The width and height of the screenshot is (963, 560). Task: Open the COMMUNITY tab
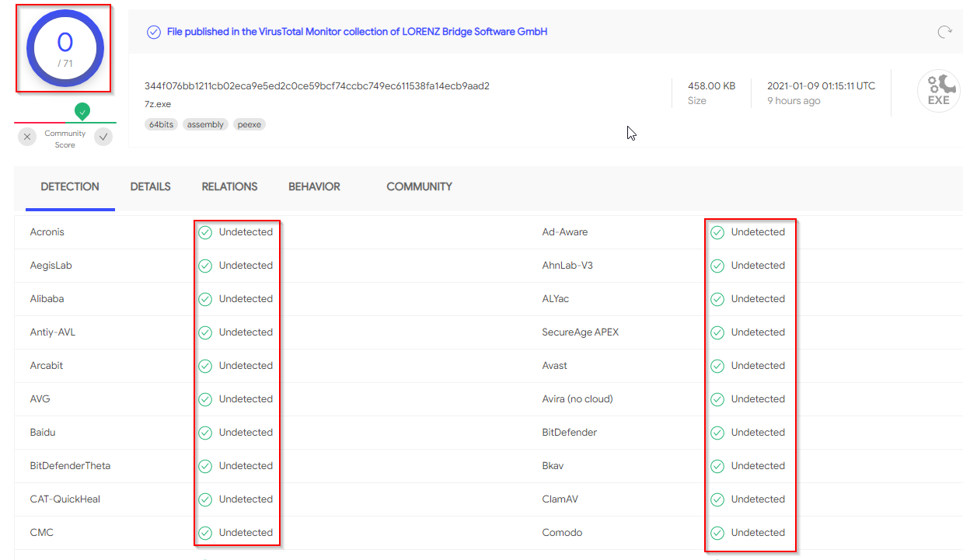click(419, 187)
